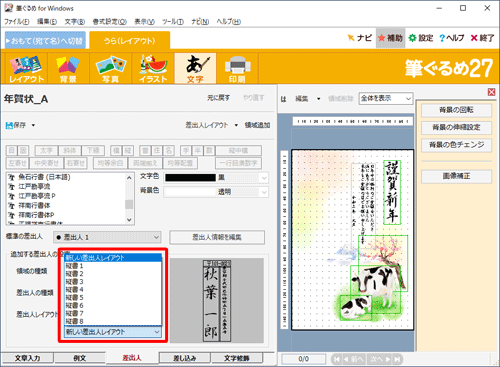This screenshot has height=367, width=500.
Task: Expand the 差出人レイアウト menu arrow
Action: point(236,125)
